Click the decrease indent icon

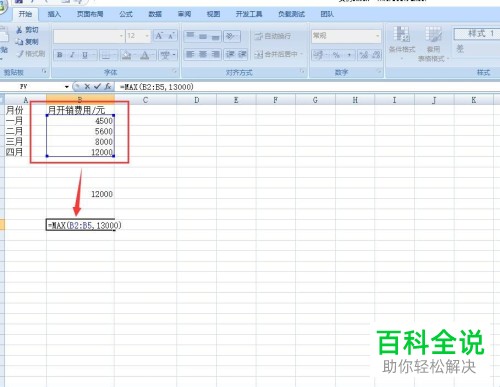click(x=230, y=54)
